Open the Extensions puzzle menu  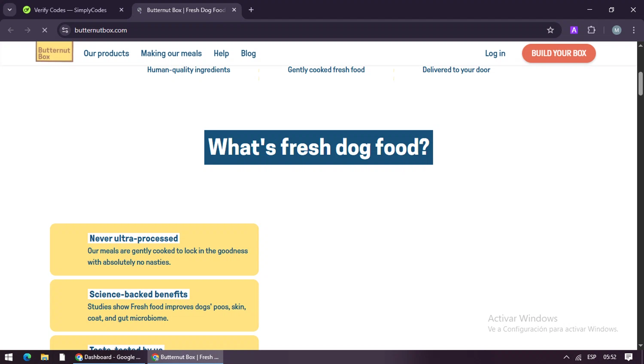pyautogui.click(x=592, y=30)
